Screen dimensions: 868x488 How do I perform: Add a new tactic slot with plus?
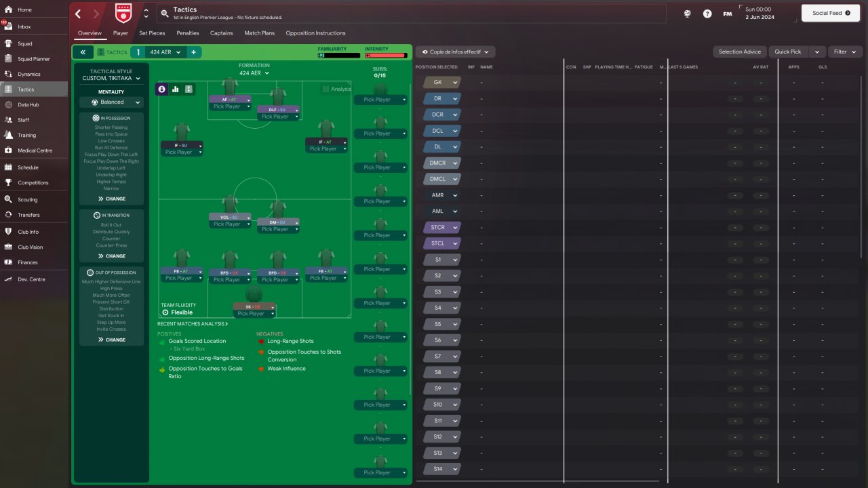click(193, 52)
